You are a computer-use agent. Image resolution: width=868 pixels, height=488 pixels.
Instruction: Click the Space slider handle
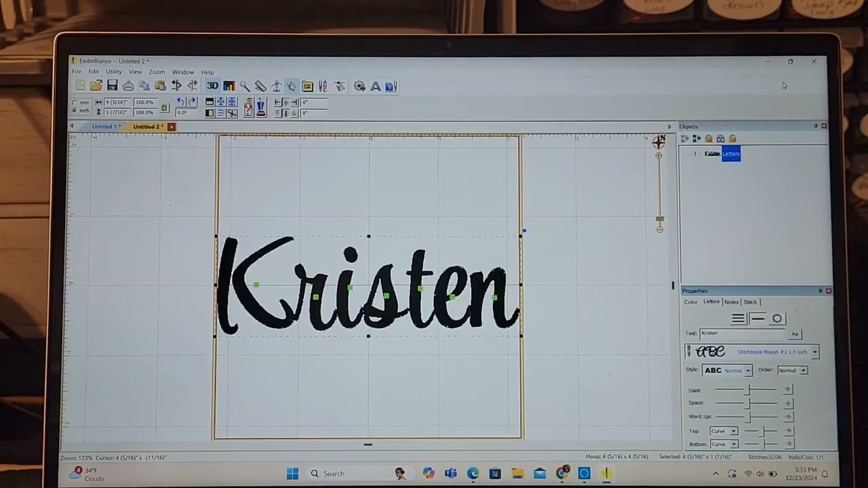(x=749, y=403)
